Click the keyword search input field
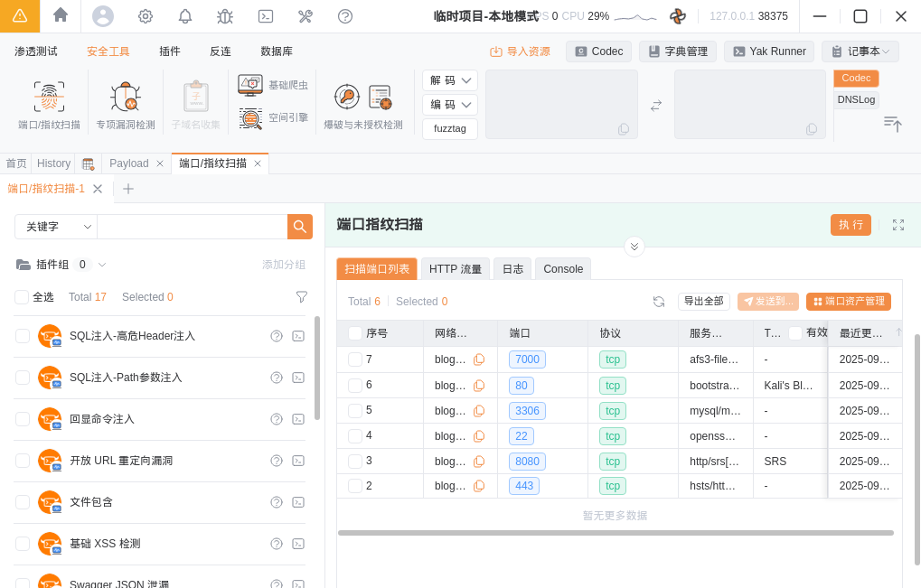The height and width of the screenshot is (588, 921). (x=193, y=227)
